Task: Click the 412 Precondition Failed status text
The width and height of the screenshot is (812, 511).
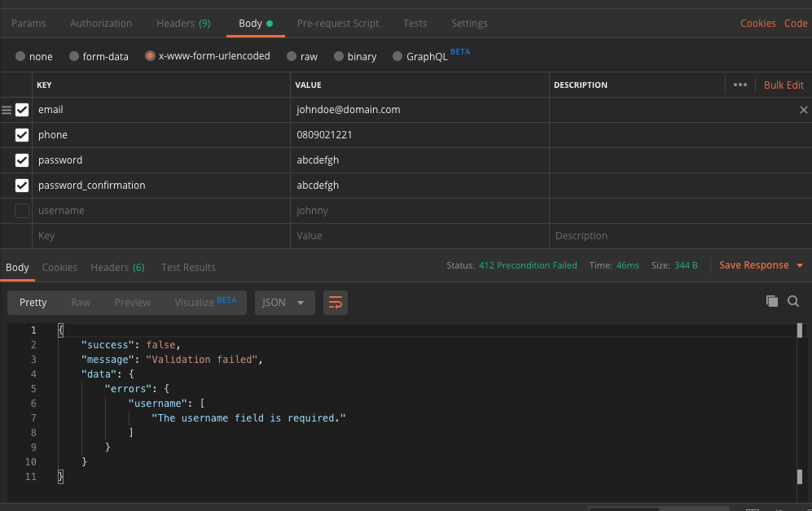Action: click(528, 265)
